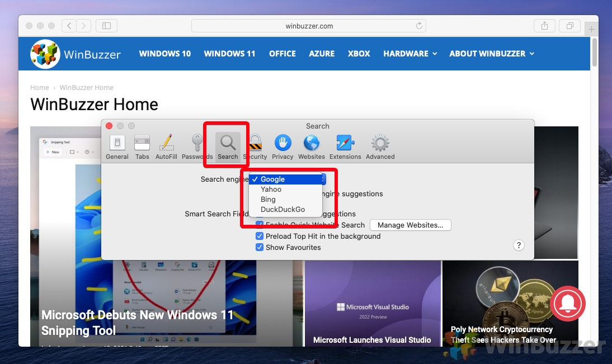Screen dimensions: 612x364
Task: Open the Windows 10 site section
Action: pos(164,54)
